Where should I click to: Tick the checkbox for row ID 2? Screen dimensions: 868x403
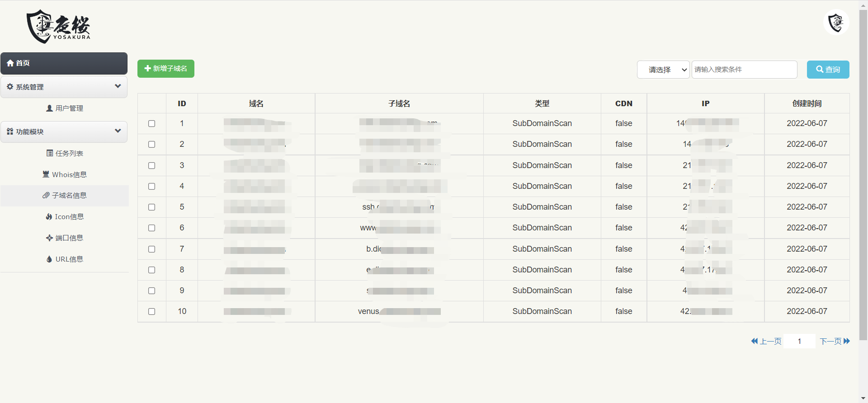tap(152, 144)
